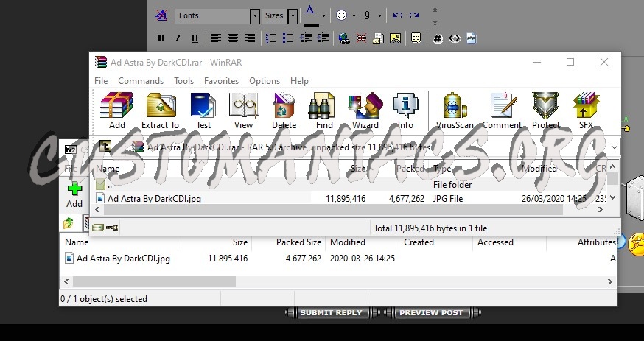Viewport: 644px width, 341px height.
Task: Go up one level in WinRAR
Action: click(105, 146)
